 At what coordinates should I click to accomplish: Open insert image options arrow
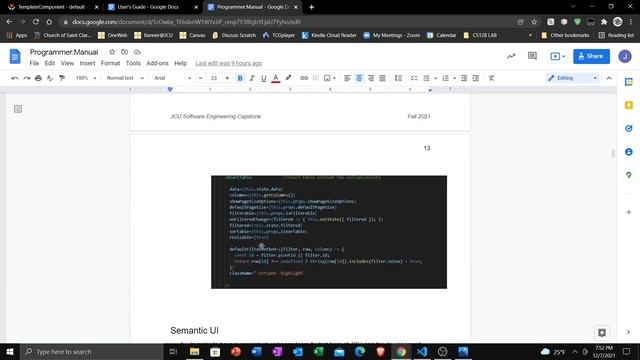coord(334,78)
